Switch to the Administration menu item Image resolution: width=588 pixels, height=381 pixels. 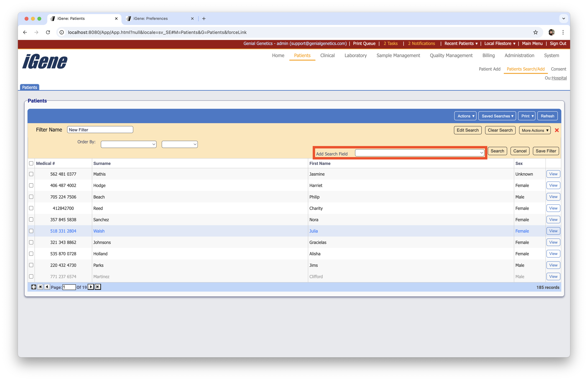point(519,55)
